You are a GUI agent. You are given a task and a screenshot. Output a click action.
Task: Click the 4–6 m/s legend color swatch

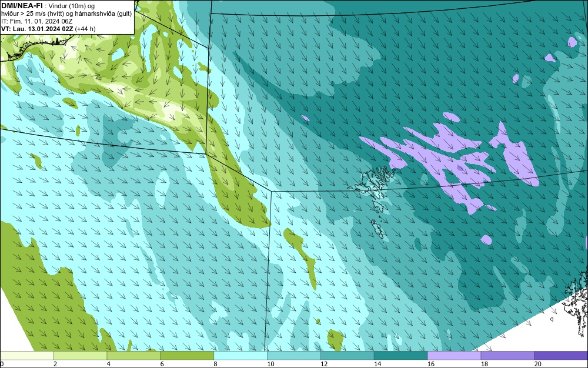[x=133, y=355]
